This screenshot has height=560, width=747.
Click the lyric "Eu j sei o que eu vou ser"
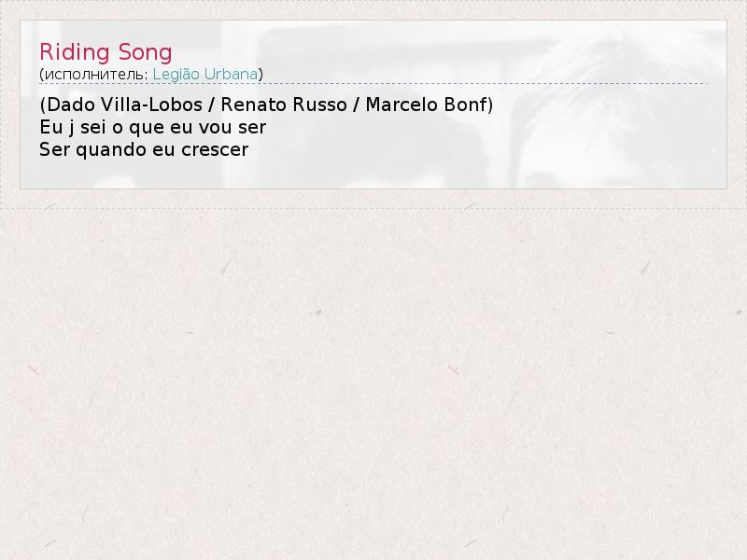pos(152,127)
